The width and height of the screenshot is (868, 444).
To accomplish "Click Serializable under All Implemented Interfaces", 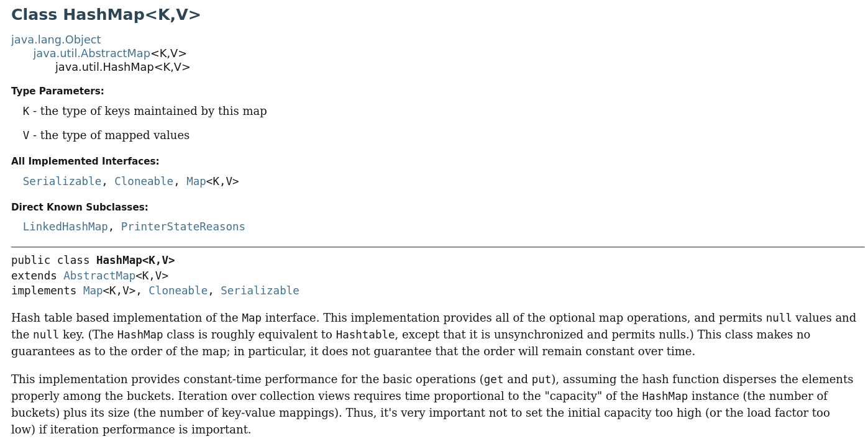I will click(x=62, y=182).
